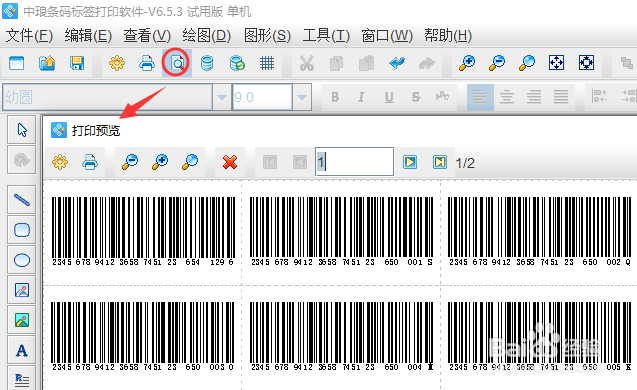Image resolution: width=637 pixels, height=390 pixels.
Task: Click the barcode ending 129 6
Action: pyautogui.click(x=143, y=231)
